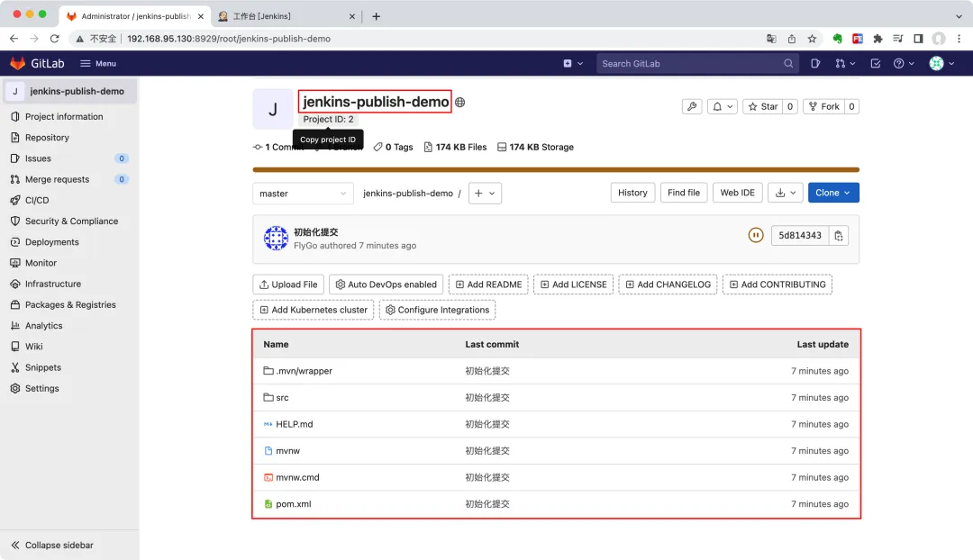
Task: Open Security & Compliance in sidebar
Action: [x=69, y=221]
